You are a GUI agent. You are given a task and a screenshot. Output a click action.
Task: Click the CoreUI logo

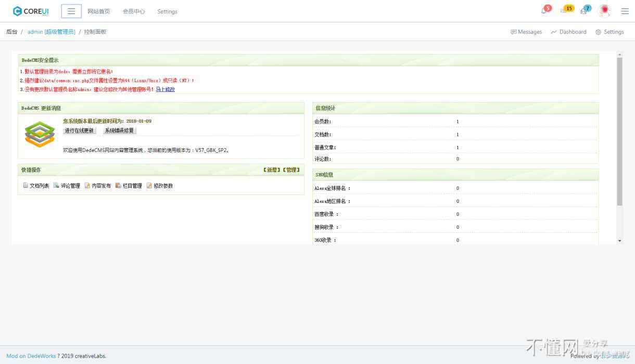[31, 11]
